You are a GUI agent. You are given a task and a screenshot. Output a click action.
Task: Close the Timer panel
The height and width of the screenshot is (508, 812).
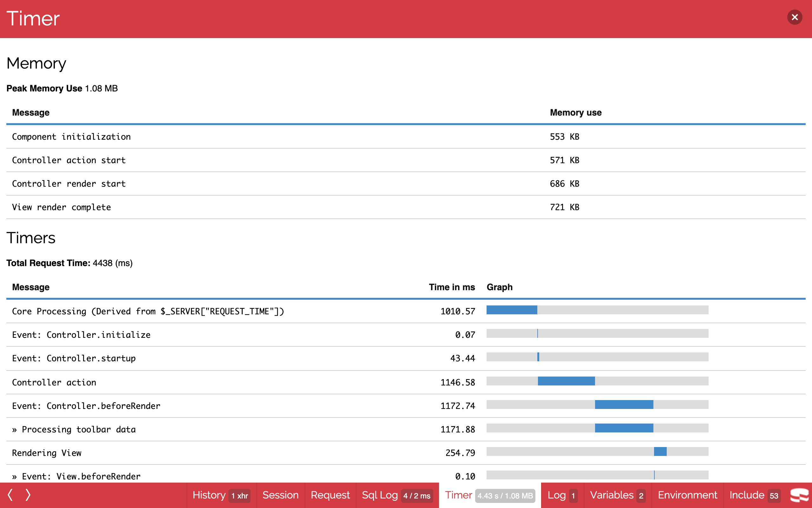tap(795, 17)
